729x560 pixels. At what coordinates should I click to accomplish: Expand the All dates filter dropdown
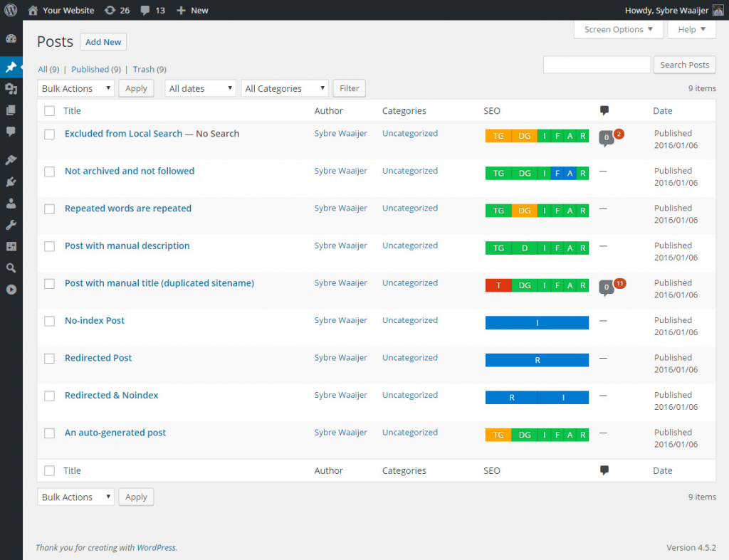(200, 88)
